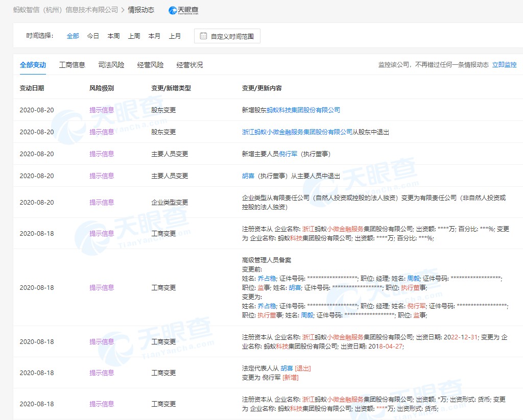Click the 情报动态 breadcrumb text

[x=141, y=10]
